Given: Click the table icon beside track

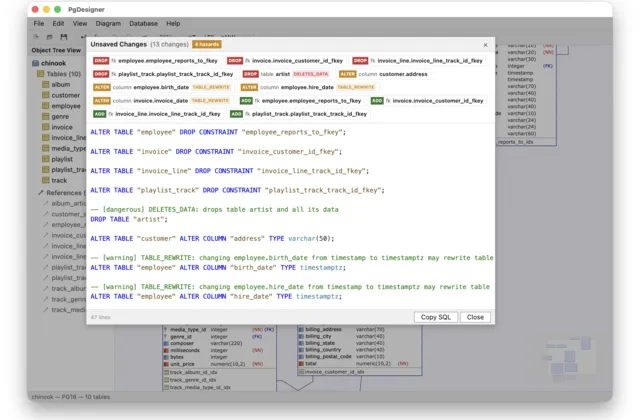Looking at the screenshot, I should [46, 180].
